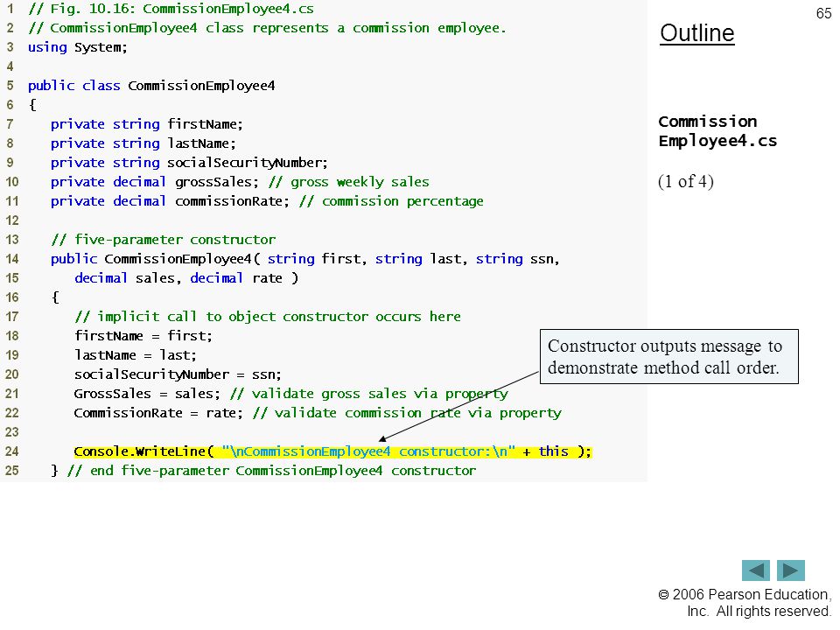Click the '// five-parameter constructor' comment
840x630 pixels.
(164, 240)
